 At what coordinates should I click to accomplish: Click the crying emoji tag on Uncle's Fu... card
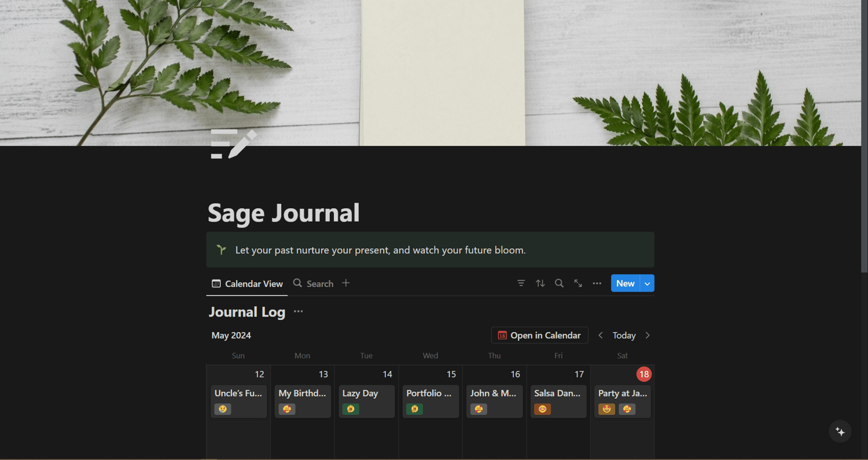[223, 409]
